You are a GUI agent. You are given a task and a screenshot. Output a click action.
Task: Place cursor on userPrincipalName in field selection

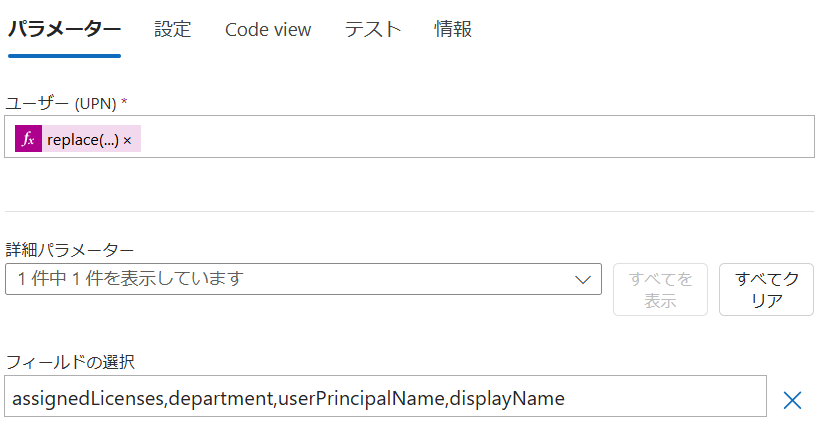(x=361, y=398)
